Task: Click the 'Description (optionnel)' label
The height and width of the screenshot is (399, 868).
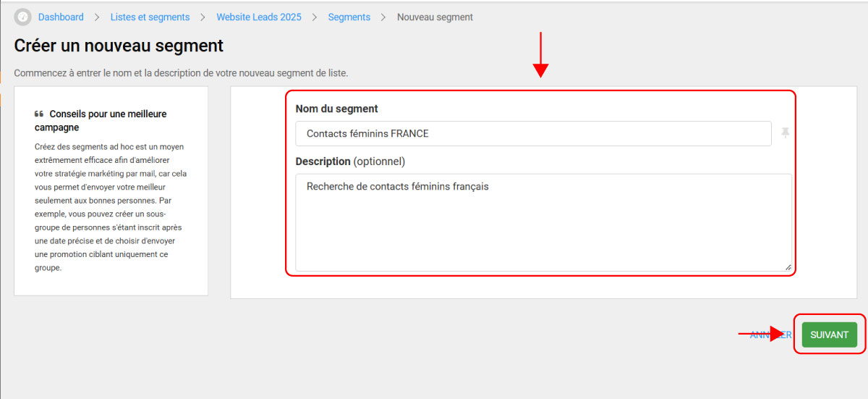Action: pyautogui.click(x=350, y=161)
